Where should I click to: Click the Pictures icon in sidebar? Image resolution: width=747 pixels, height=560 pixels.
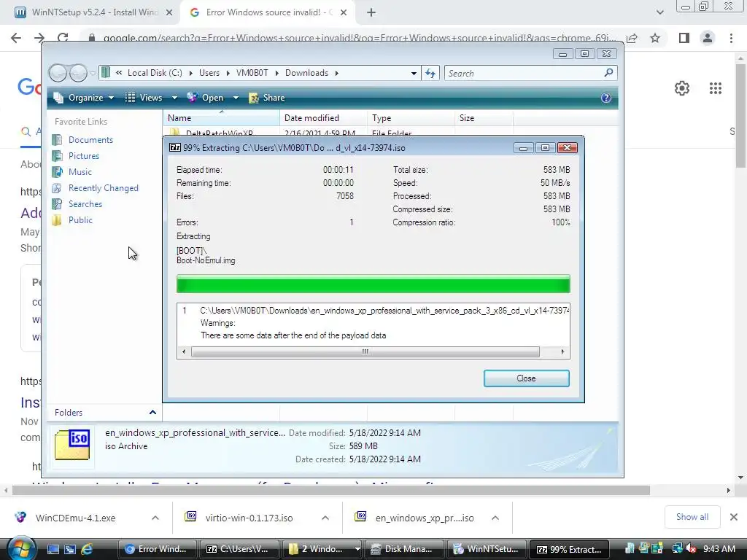[57, 156]
